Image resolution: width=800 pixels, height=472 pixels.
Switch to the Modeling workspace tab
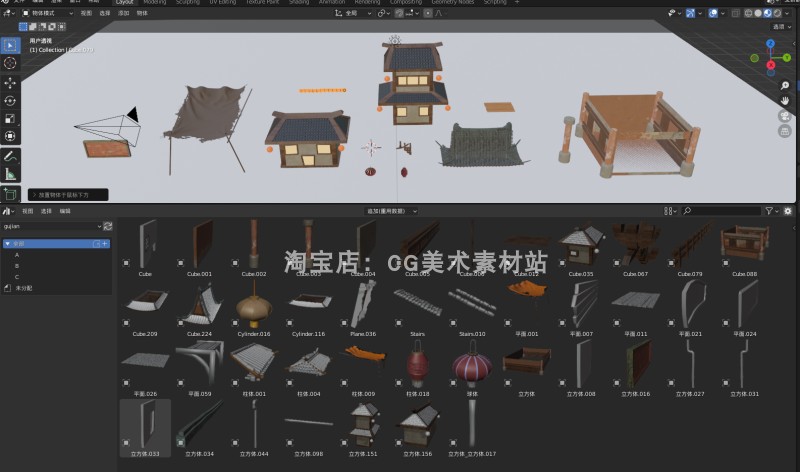pos(155,2)
